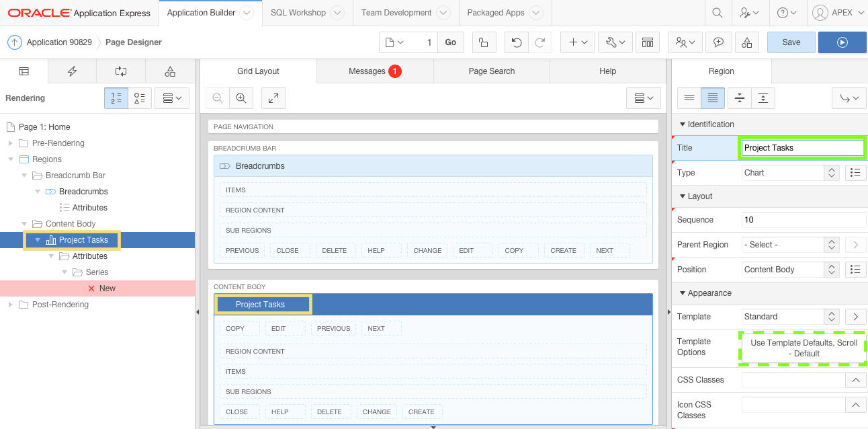Click the Sequence field showing 10
The image size is (868, 429).
[x=804, y=220]
